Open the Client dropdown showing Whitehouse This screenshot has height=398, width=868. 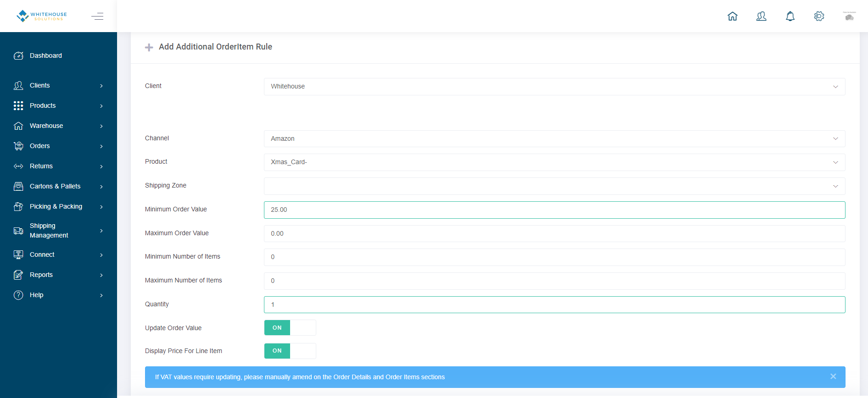(554, 87)
